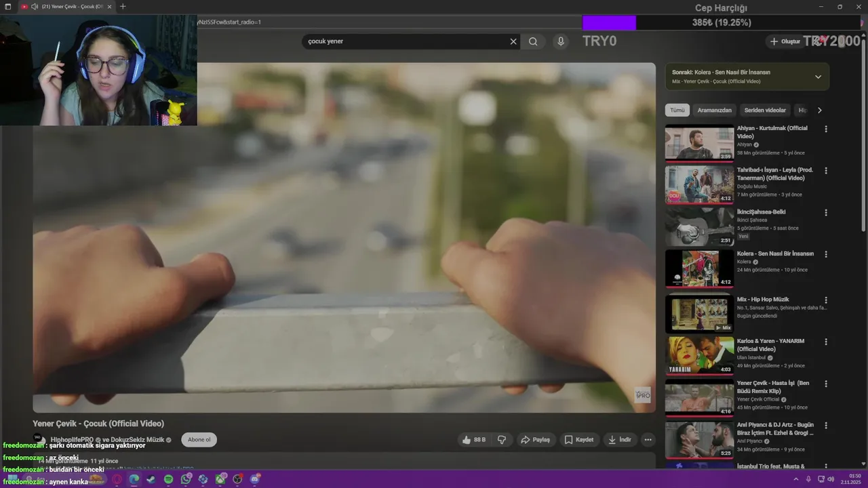Open more actions three-dot menu below video
The height and width of the screenshot is (488, 868).
648,440
